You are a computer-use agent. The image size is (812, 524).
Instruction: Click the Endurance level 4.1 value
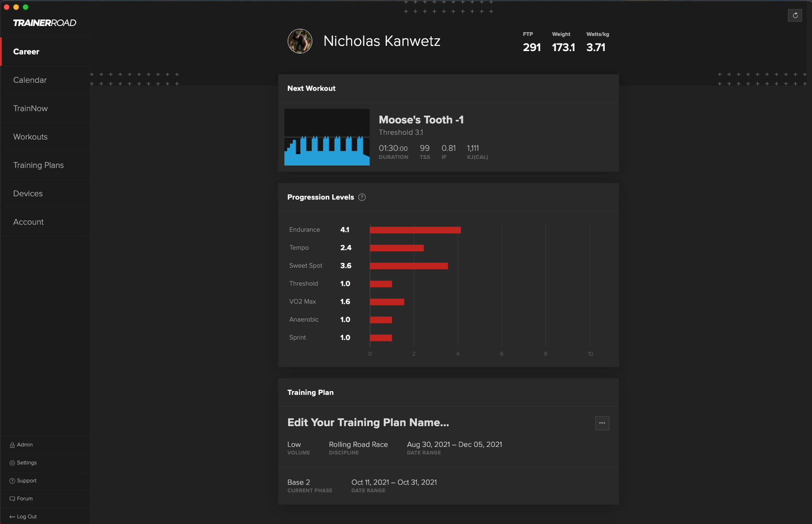click(345, 230)
